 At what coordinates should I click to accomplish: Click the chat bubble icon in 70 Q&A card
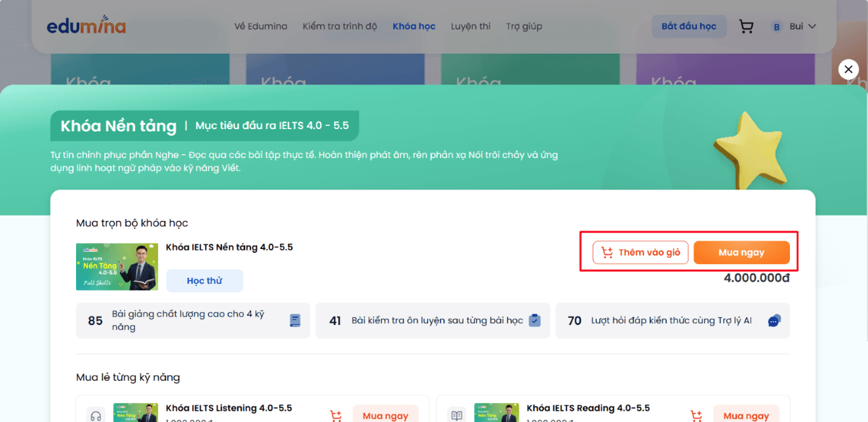774,321
